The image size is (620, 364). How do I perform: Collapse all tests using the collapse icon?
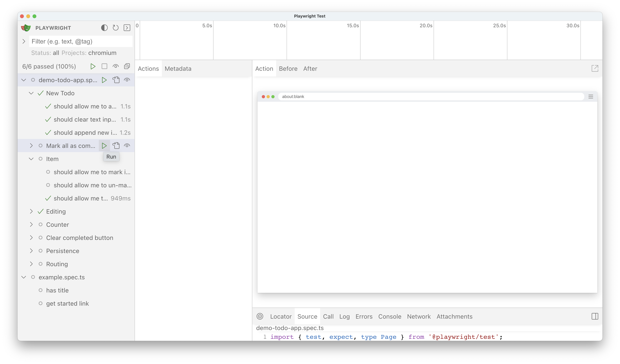127,66
